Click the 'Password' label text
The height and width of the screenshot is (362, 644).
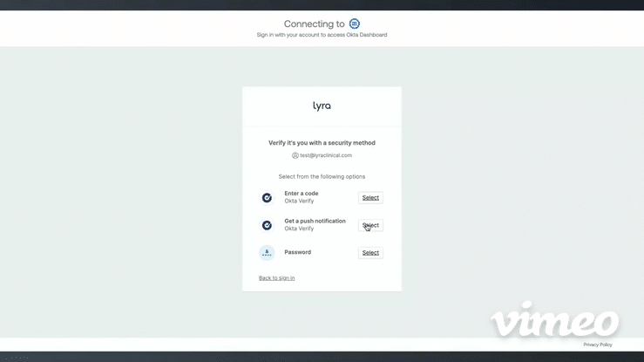click(x=297, y=252)
